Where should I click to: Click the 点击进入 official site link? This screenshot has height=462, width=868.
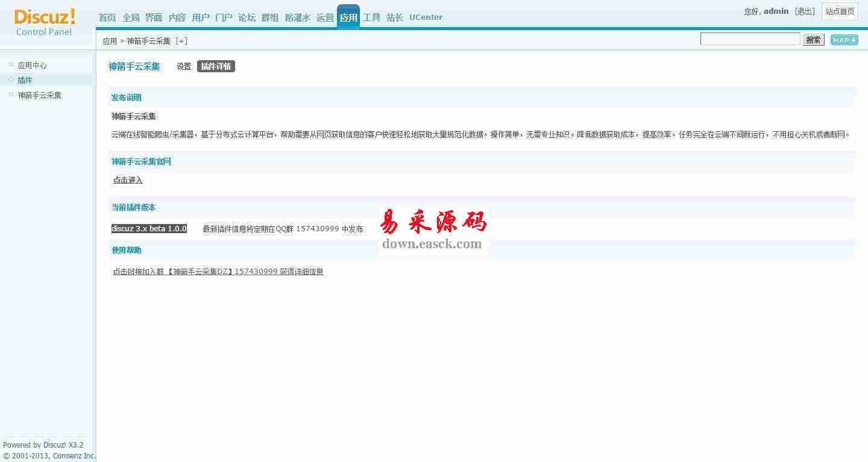coord(128,180)
